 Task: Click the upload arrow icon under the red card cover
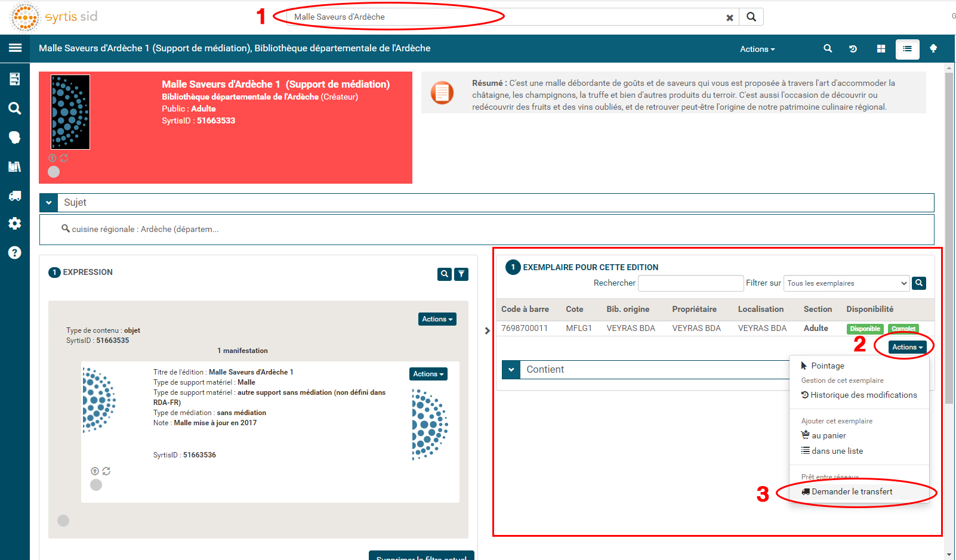(x=53, y=158)
